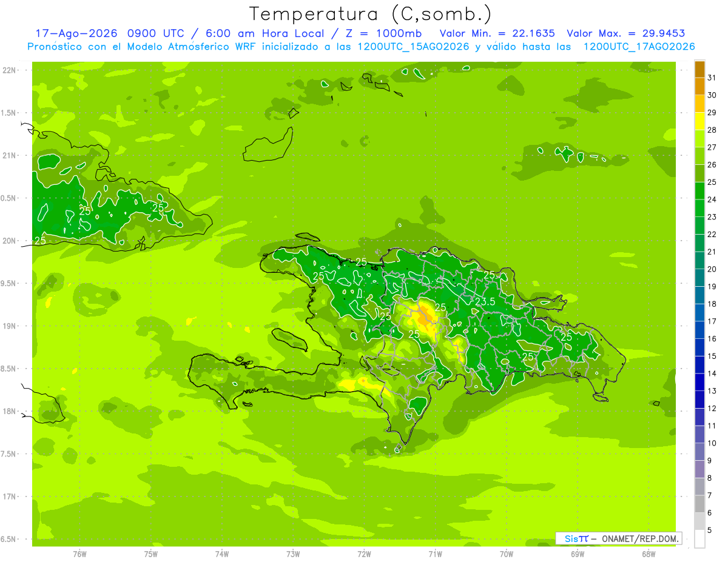
Task: Click the colorbar scale number 31
Action: (x=712, y=78)
